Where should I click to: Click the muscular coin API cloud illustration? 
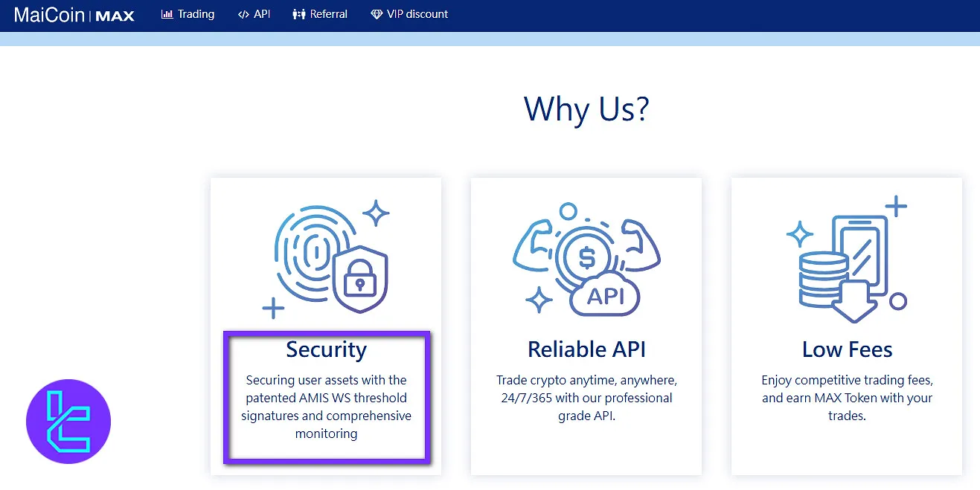[586, 259]
